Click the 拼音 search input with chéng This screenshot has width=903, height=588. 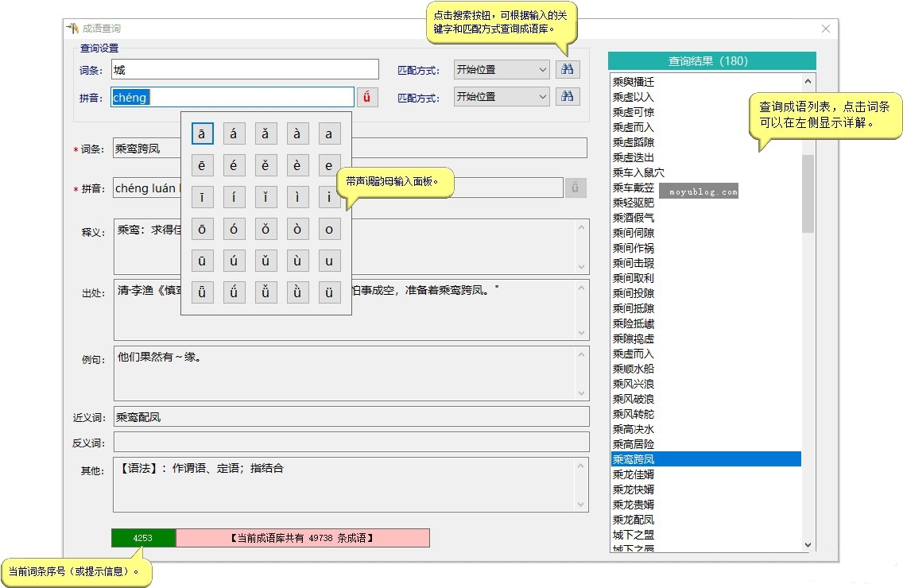tap(232, 97)
